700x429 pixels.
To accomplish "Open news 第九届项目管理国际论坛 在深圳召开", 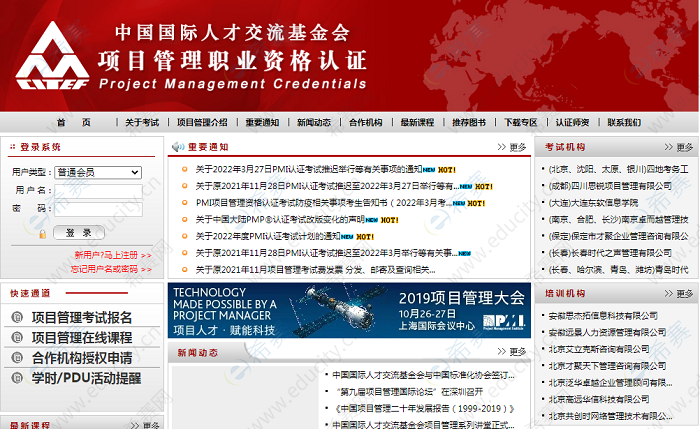I will [x=409, y=392].
